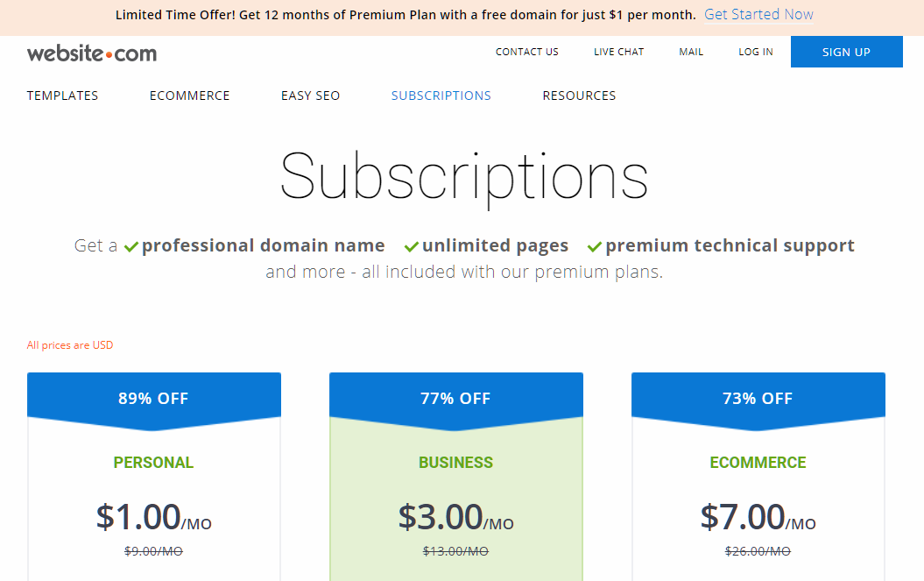Click the 73% OFF Ecommerce banner
The image size is (924, 581).
pos(758,400)
